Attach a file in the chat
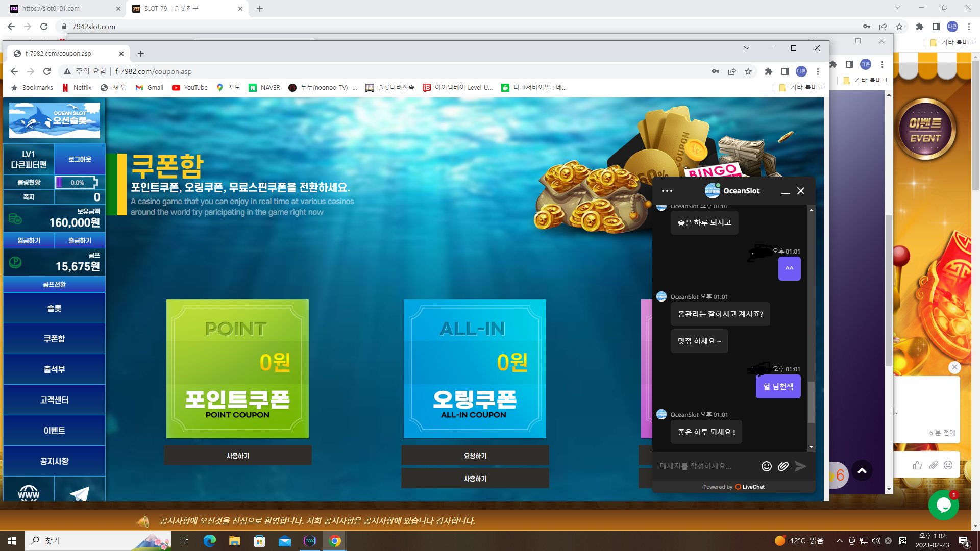980x551 pixels. click(783, 466)
